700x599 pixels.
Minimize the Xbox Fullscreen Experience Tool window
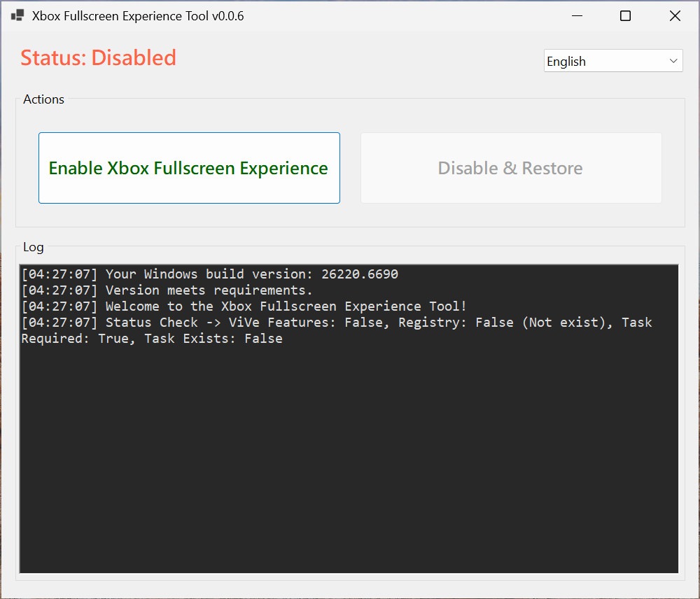577,15
